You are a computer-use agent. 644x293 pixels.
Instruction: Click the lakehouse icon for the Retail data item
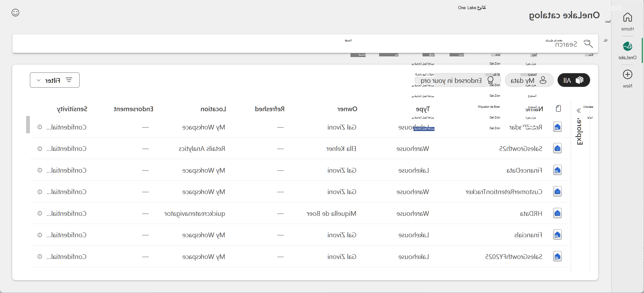(x=557, y=127)
